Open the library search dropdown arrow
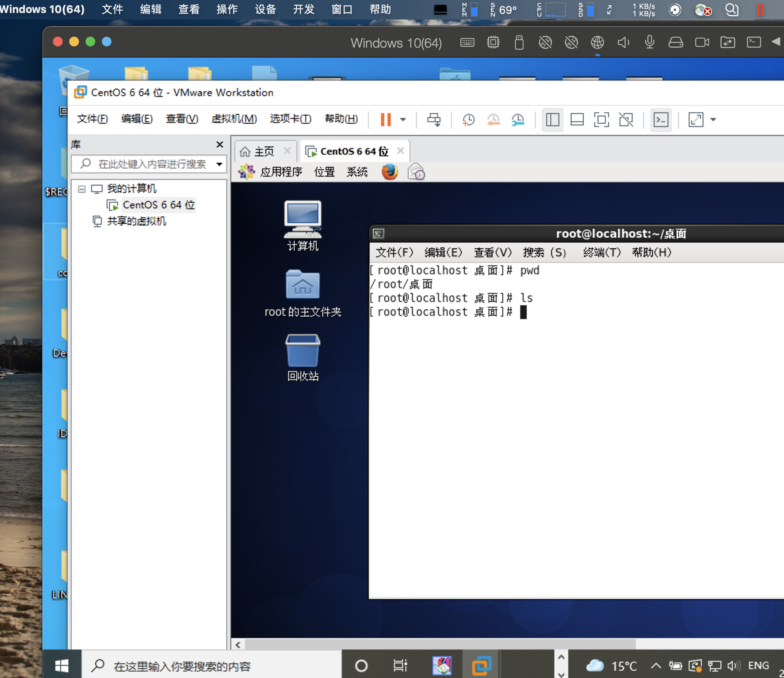Screen dimensions: 784x678 pos(219,164)
